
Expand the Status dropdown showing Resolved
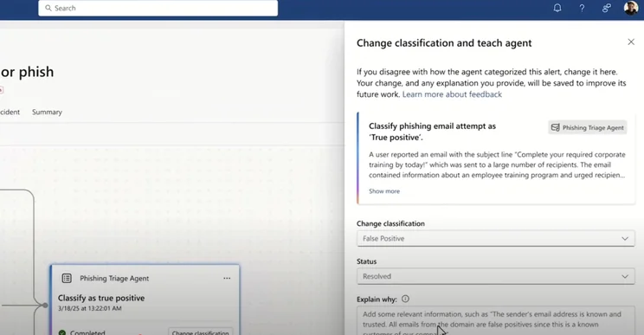[x=496, y=276]
